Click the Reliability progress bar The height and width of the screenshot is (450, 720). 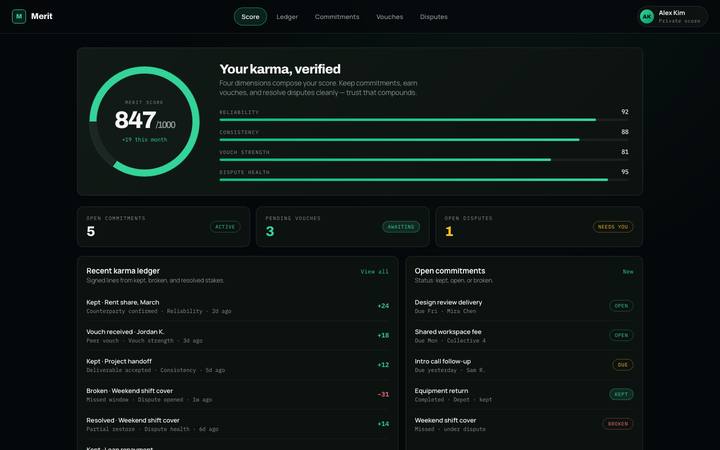click(424, 120)
